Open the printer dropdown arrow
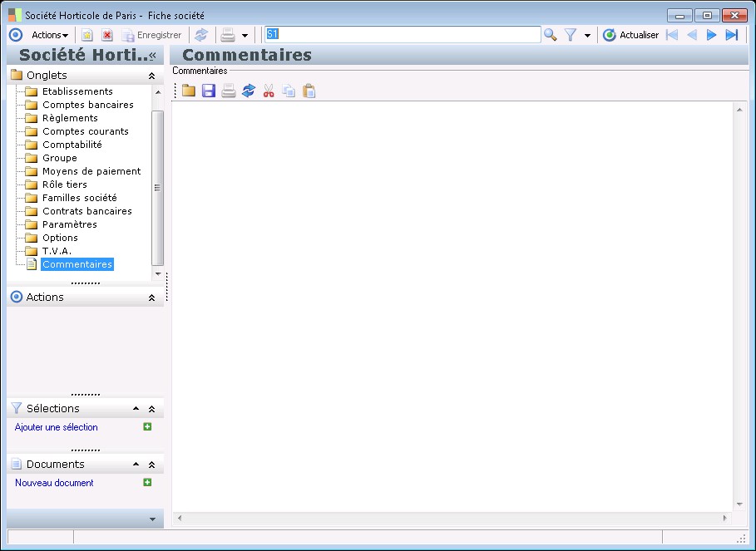This screenshot has width=756, height=551. click(x=245, y=36)
